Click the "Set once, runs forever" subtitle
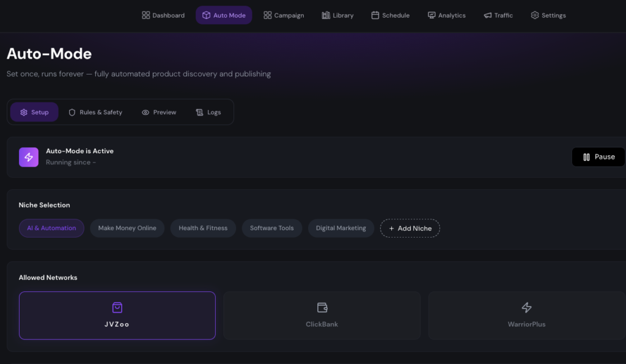Image resolution: width=626 pixels, height=364 pixels. click(x=139, y=74)
